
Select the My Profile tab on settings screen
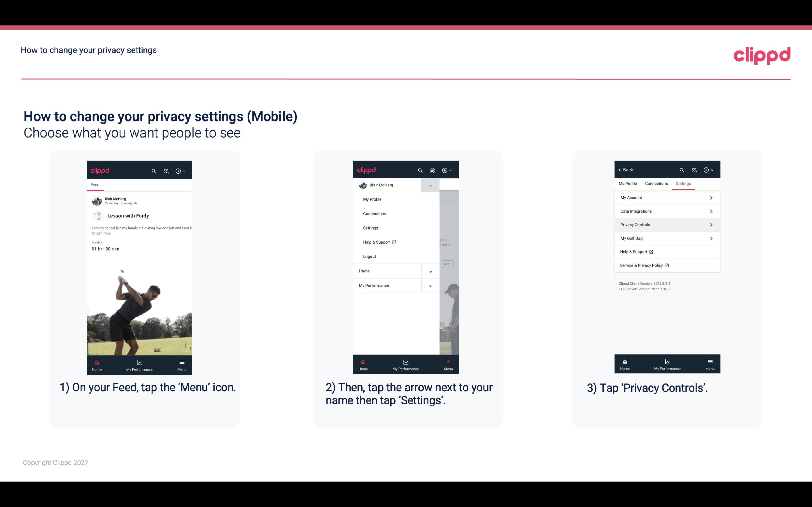[629, 183]
